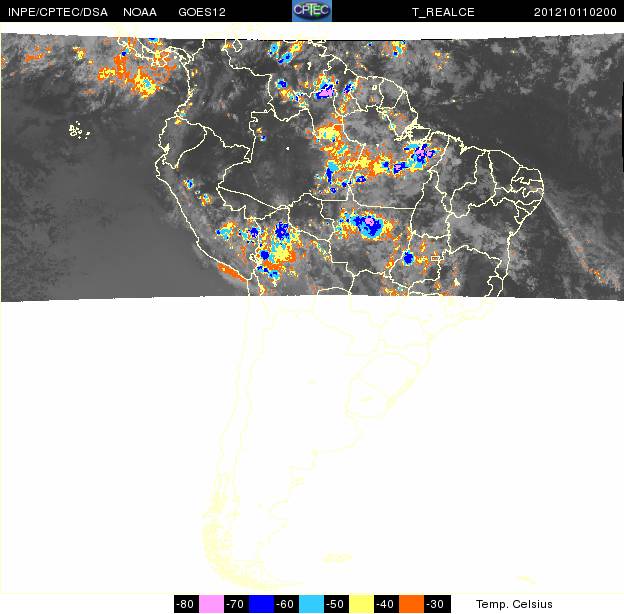Image resolution: width=624 pixels, height=614 pixels.
Task: Click the INPE/CPTEC/DSA header text
Action: point(58,12)
